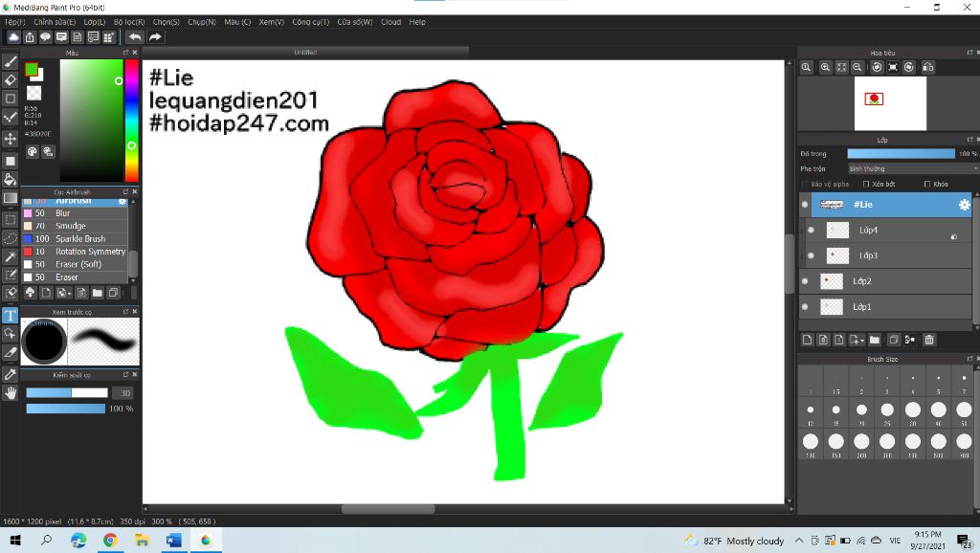Click the green foreground color swatch
Image resolution: width=980 pixels, height=553 pixels.
(x=31, y=69)
